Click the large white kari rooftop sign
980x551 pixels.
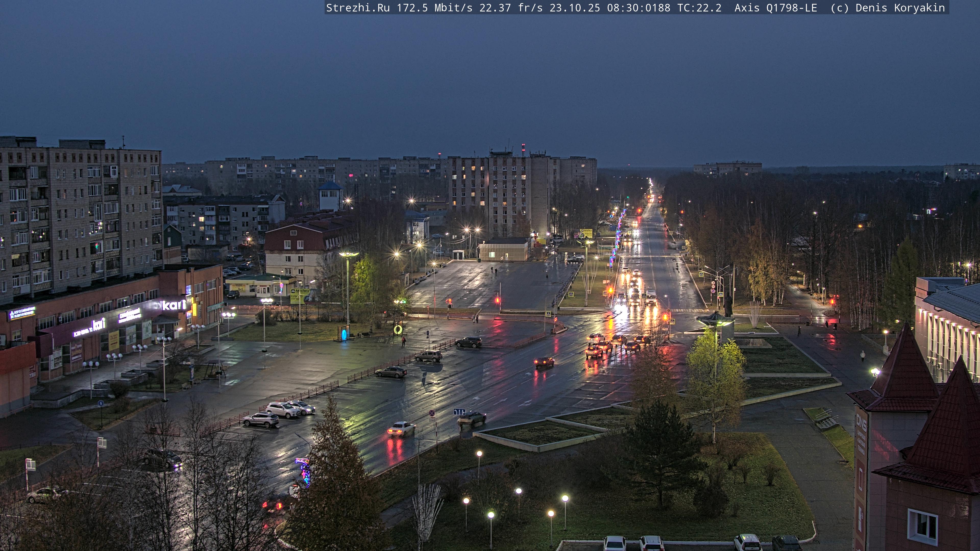point(174,305)
